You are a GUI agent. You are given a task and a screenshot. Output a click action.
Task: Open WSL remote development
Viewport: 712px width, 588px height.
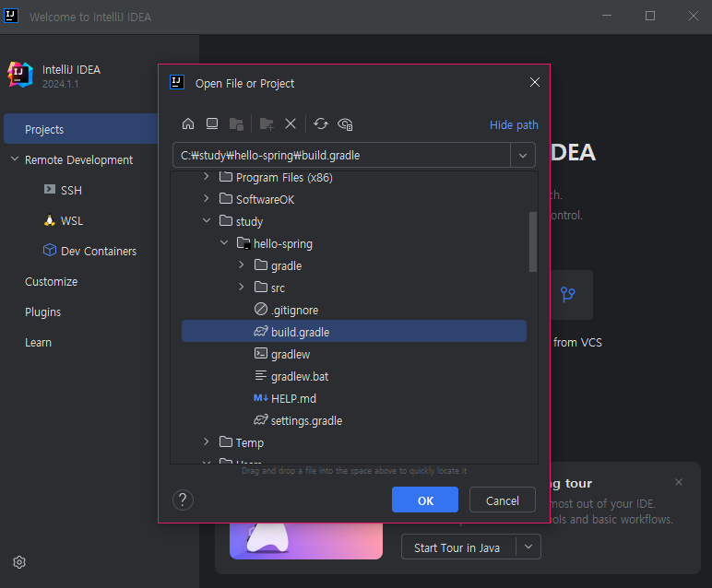click(72, 220)
